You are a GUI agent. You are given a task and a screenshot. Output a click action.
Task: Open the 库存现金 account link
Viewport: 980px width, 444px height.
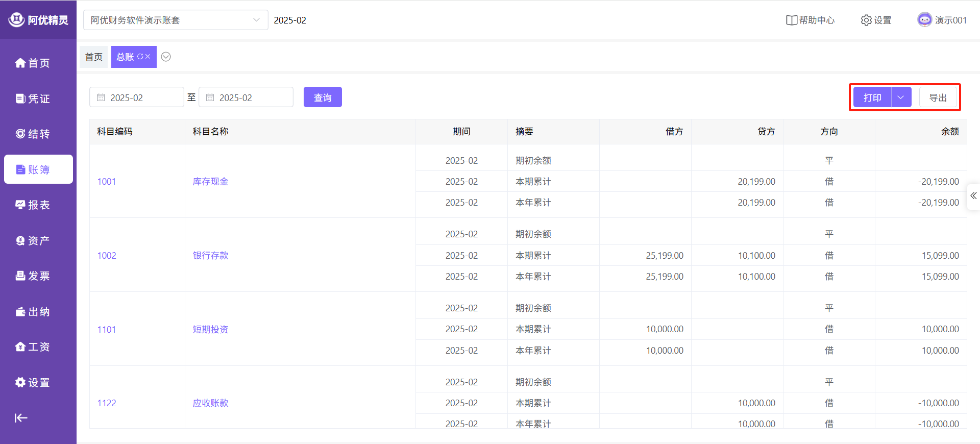(x=210, y=181)
